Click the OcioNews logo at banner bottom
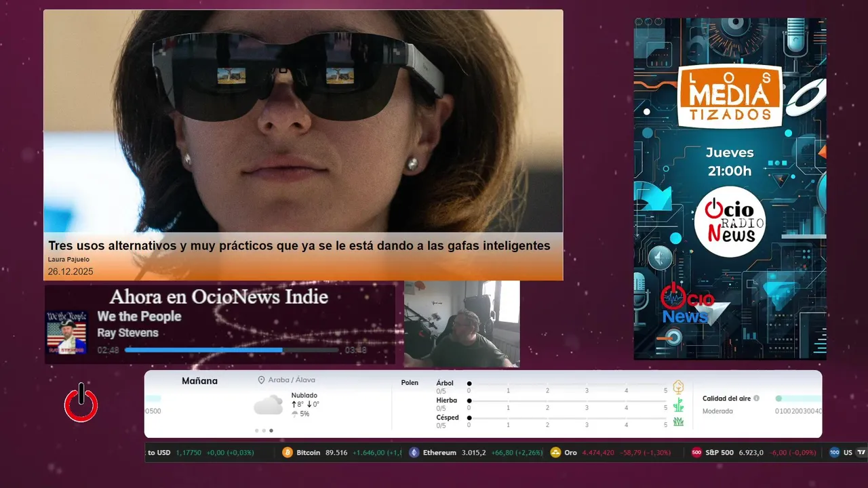Image resolution: width=868 pixels, height=488 pixels. [688, 304]
